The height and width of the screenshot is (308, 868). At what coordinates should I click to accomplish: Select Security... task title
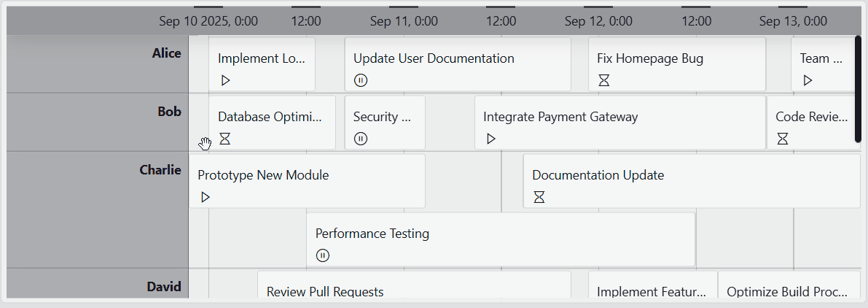click(382, 117)
